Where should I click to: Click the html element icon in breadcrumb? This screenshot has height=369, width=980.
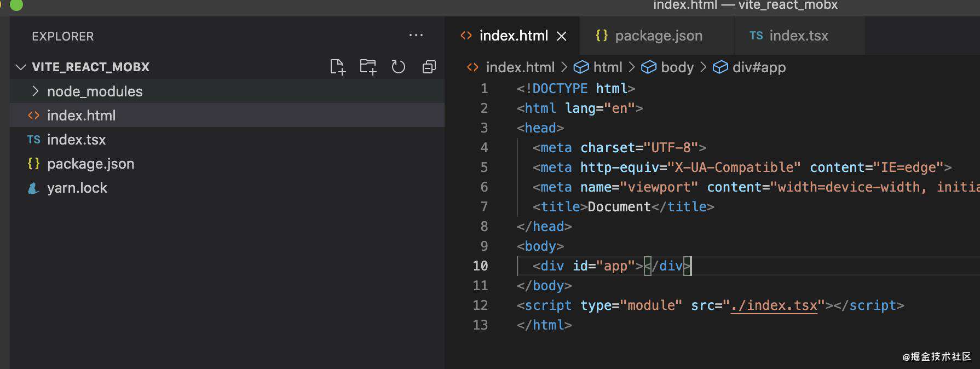tap(581, 67)
